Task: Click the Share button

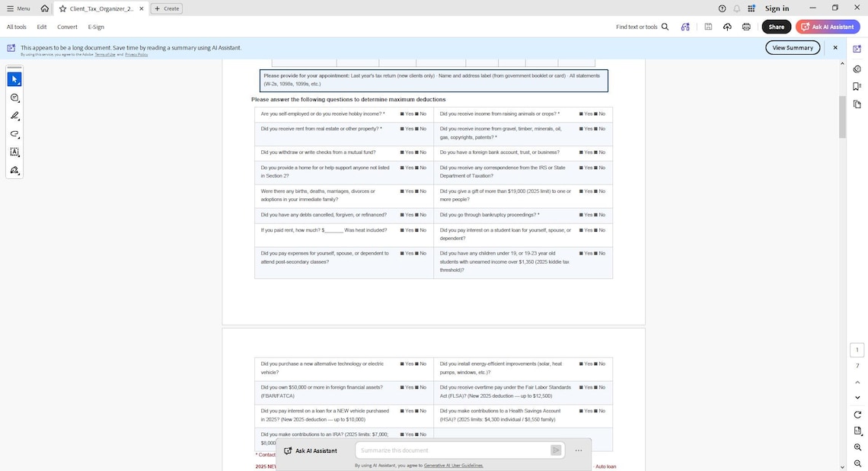Action: (x=776, y=27)
